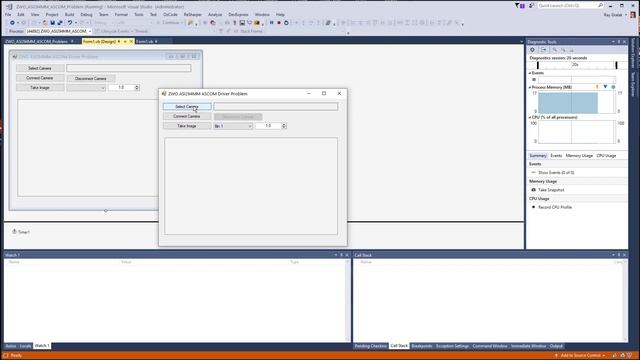Open the ReSharper menu
Viewport: 640px width, 360px height.
[x=193, y=15]
